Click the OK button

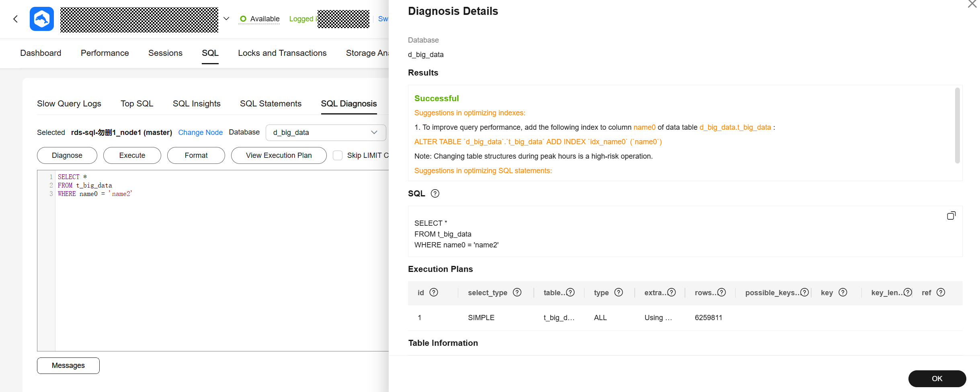tap(937, 379)
